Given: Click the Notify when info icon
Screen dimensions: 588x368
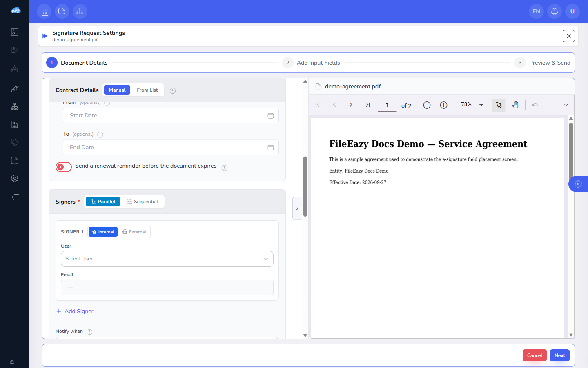Looking at the screenshot, I should pos(89,332).
